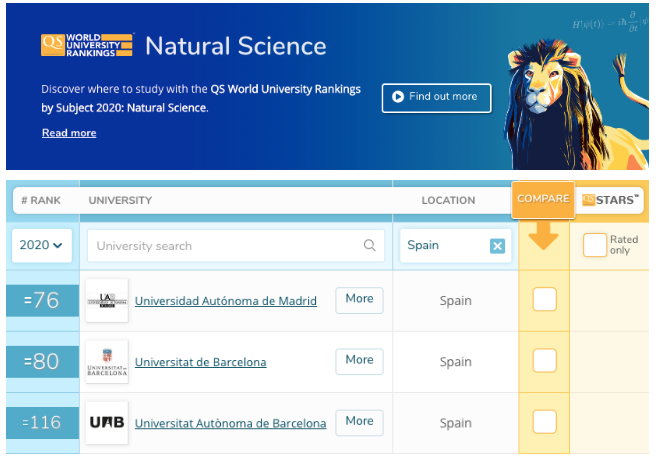Open the Universitat de Barcelona link
Viewport: 658px width, 464px height.
(x=201, y=362)
